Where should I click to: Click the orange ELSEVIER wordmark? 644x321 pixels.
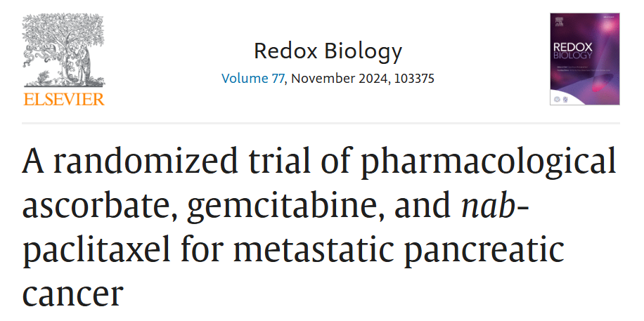coord(64,99)
